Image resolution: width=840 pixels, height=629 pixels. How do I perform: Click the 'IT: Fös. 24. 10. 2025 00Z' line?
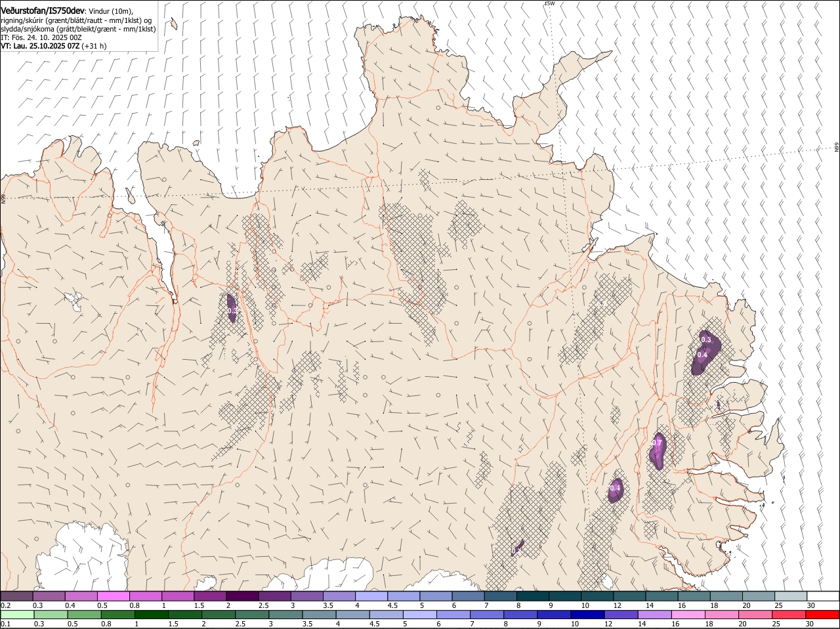[x=41, y=37]
